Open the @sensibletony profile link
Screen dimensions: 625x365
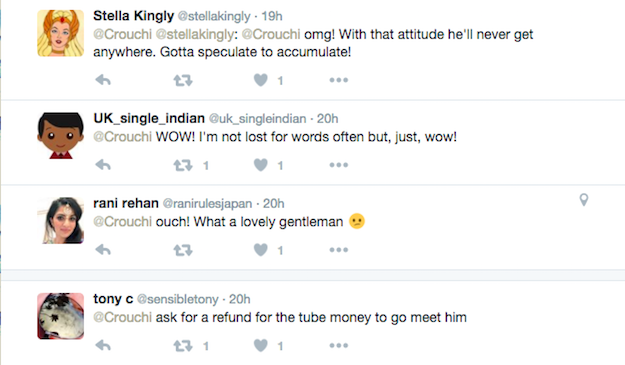[x=178, y=299]
